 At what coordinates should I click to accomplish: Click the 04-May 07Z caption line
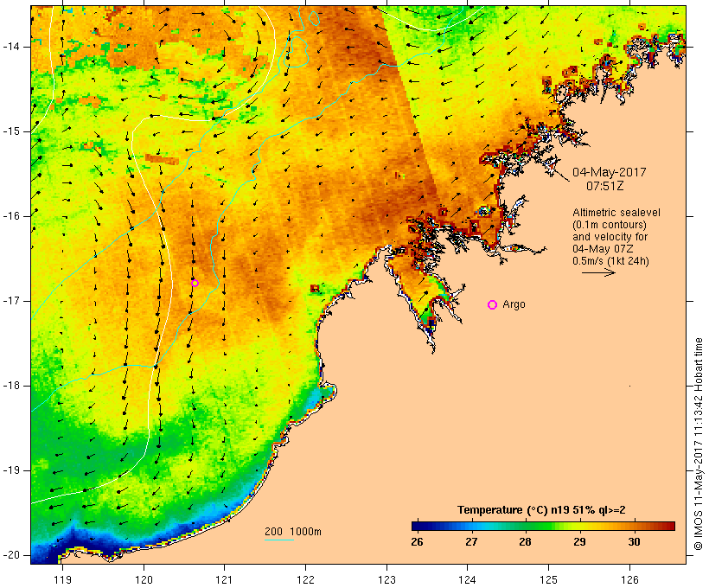pos(603,249)
